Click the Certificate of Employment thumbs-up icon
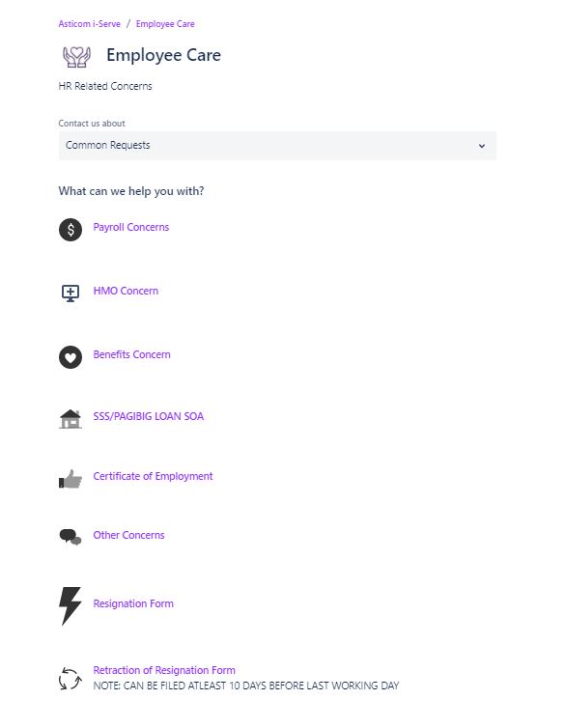The height and width of the screenshot is (728, 565). pyautogui.click(x=71, y=479)
